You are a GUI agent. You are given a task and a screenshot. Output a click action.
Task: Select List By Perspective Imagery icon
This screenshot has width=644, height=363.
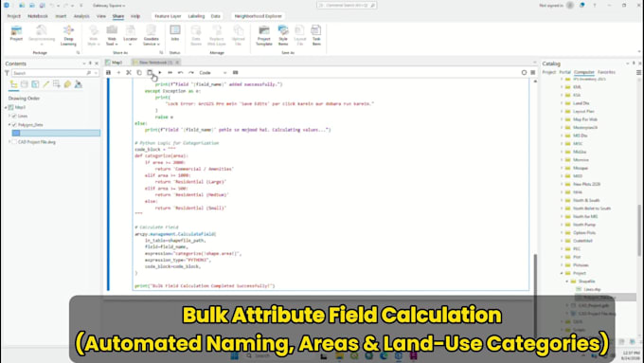(78, 84)
